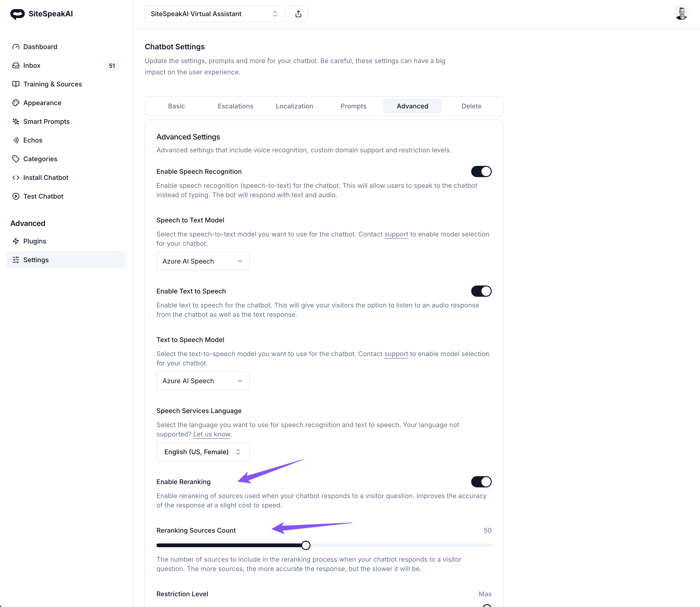Open Plugins with lightning icon
This screenshot has width=700, height=607.
click(35, 241)
